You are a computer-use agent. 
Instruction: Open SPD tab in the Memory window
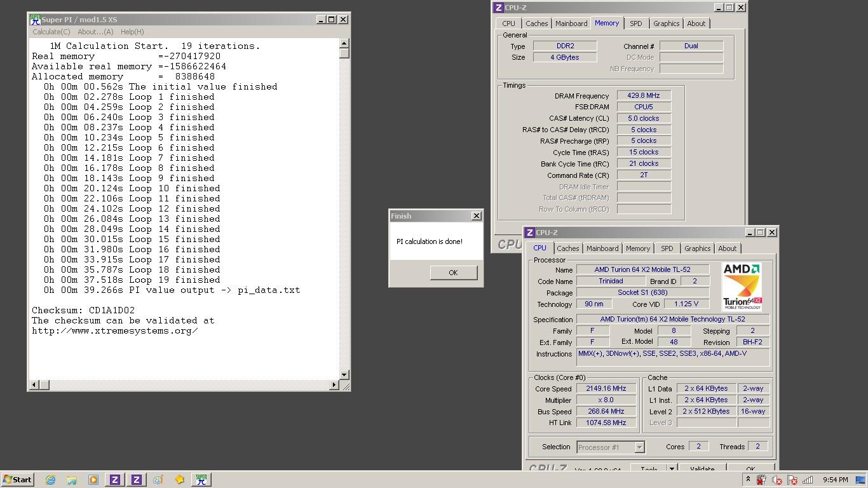tap(635, 24)
